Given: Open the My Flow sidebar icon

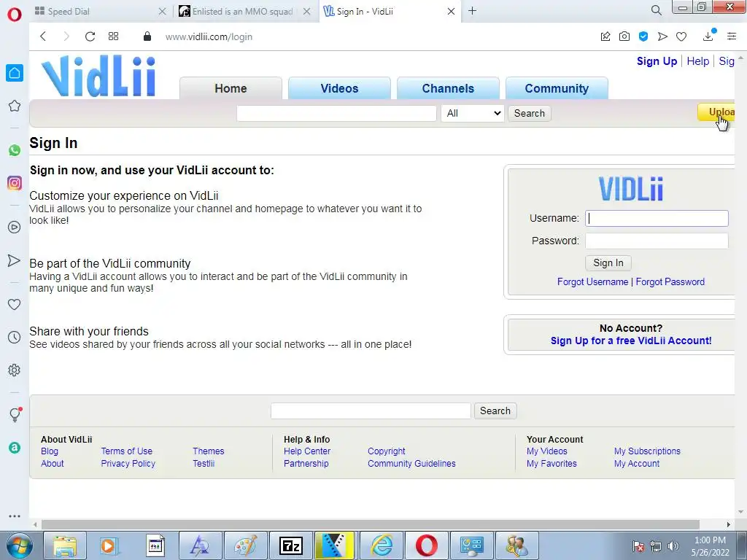Looking at the screenshot, I should pyautogui.click(x=15, y=260).
